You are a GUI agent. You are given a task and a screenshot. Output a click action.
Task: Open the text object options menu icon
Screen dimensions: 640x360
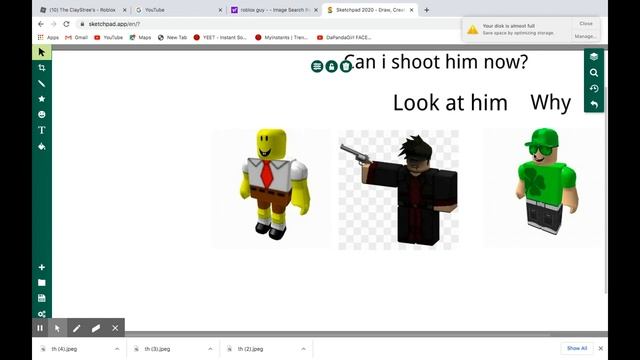pos(317,66)
